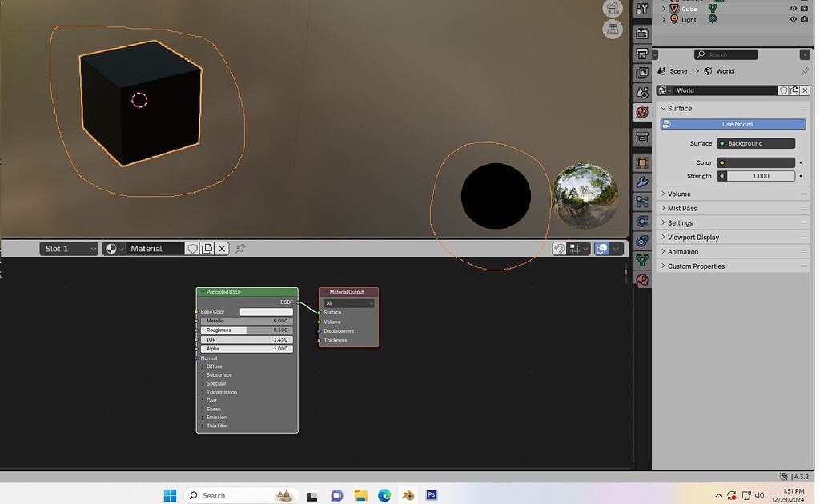
Task: Toggle node editor overlays
Action: click(x=601, y=249)
